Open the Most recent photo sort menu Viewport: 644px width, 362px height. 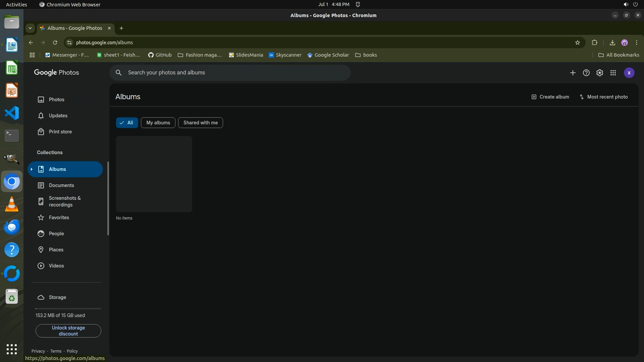click(603, 97)
